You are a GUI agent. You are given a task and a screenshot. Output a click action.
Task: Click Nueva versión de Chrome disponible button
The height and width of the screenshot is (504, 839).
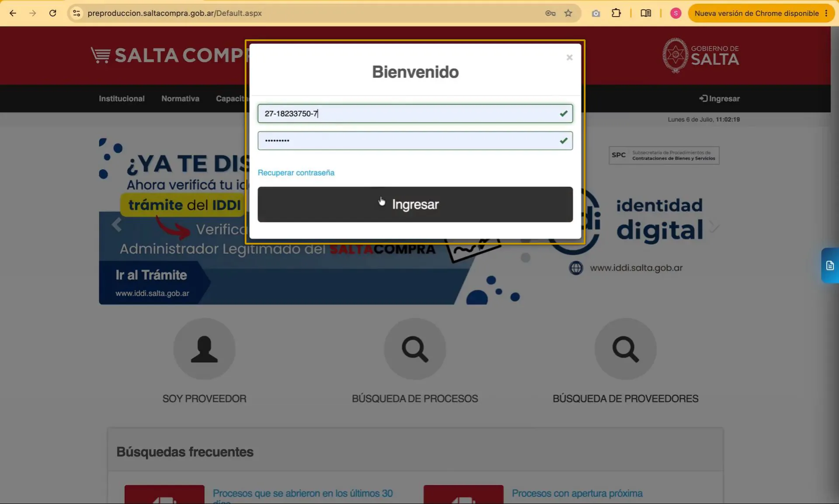(756, 13)
